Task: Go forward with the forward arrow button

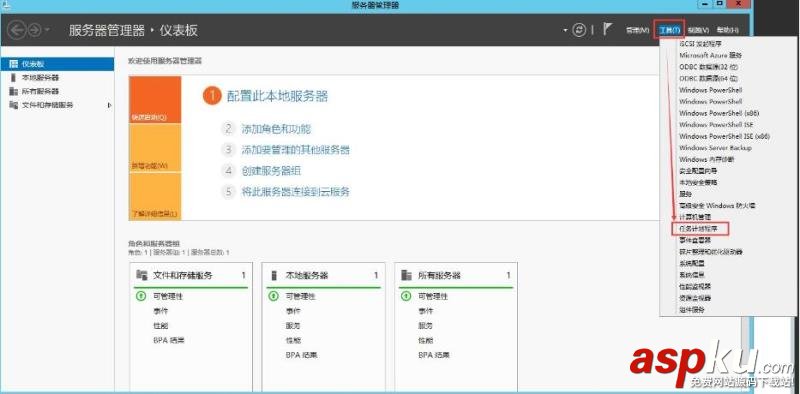Action: click(34, 30)
